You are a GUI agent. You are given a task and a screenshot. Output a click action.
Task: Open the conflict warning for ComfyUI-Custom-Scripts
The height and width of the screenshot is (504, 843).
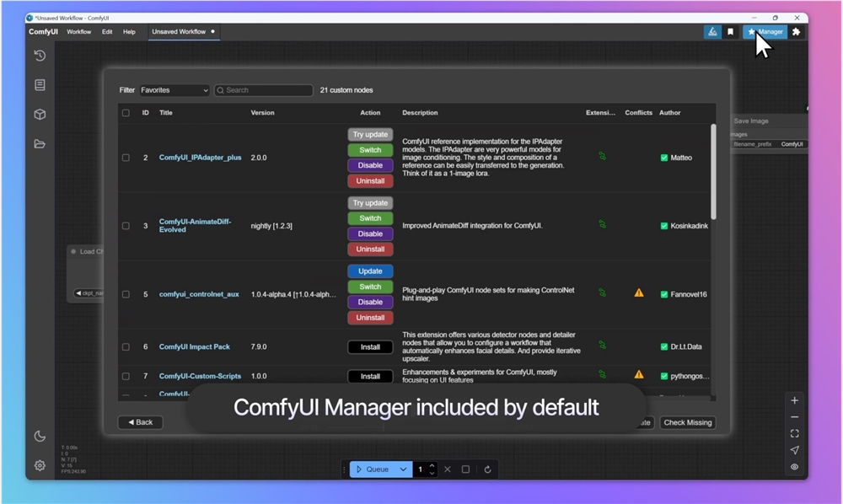(x=639, y=374)
